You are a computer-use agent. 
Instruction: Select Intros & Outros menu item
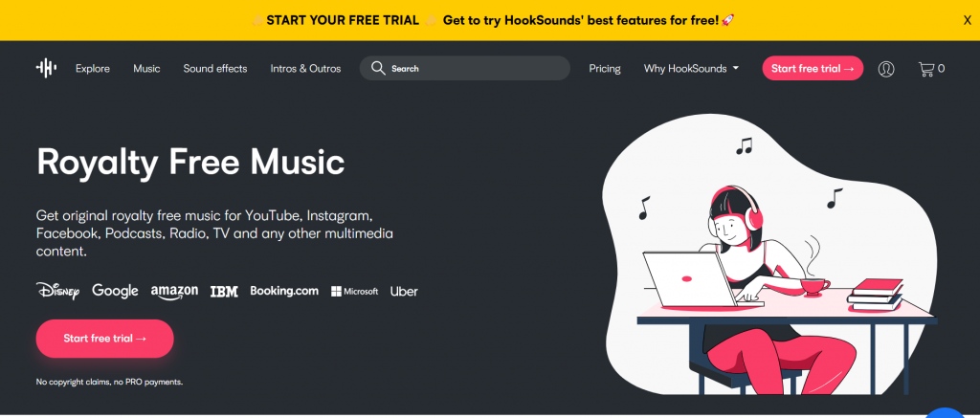(x=305, y=69)
